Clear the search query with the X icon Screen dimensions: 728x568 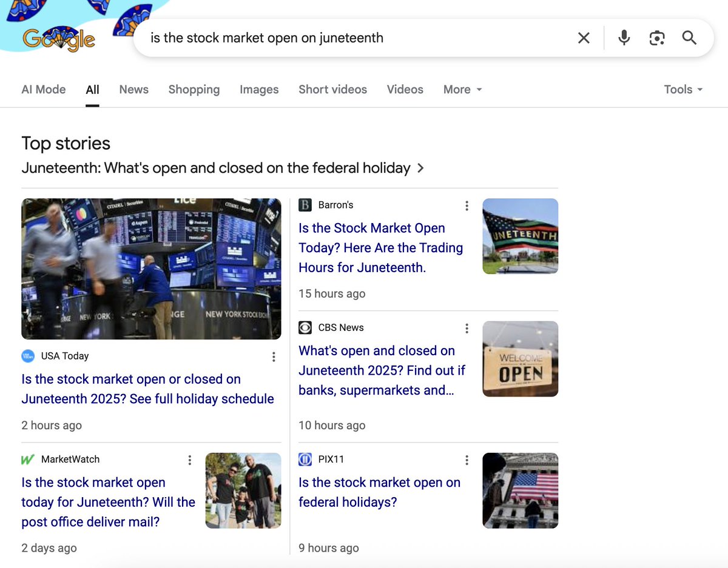coord(584,38)
